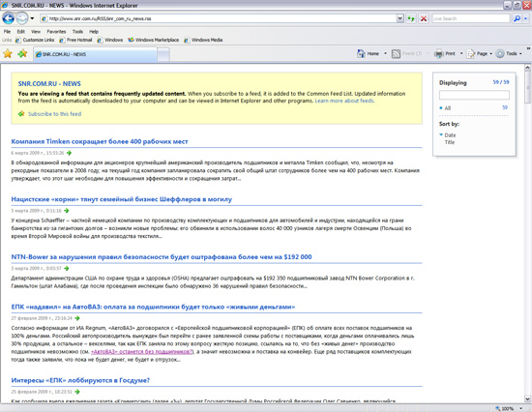
Task: Open the Favorites menu
Action: pyautogui.click(x=56, y=32)
